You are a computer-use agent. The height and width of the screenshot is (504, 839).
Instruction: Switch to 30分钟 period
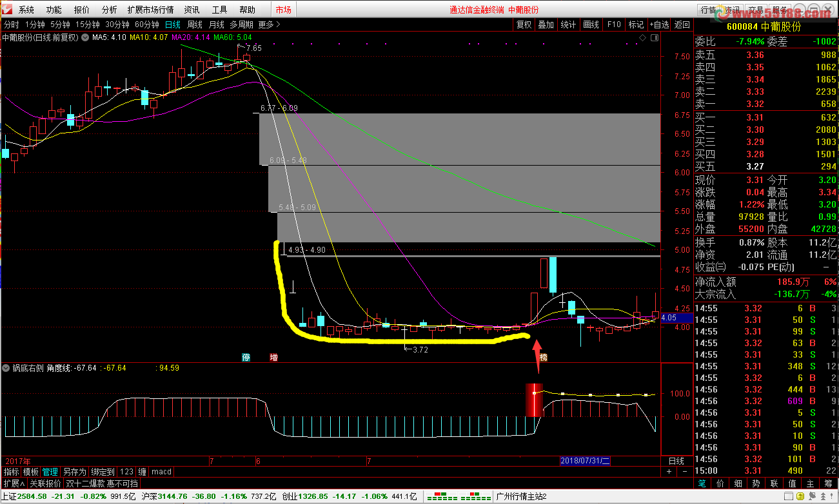point(118,24)
